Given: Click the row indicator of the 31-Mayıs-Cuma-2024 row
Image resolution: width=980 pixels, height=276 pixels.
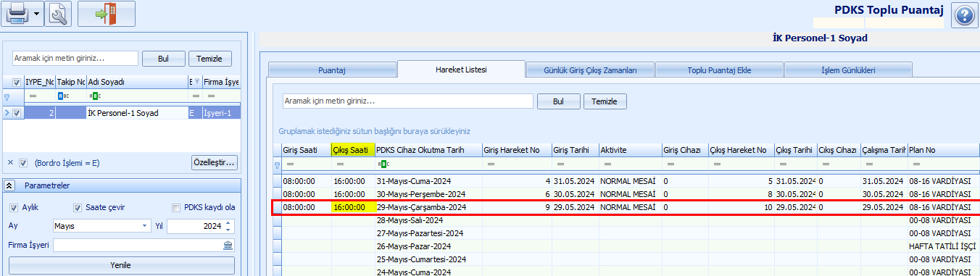Looking at the screenshot, I should [x=277, y=181].
